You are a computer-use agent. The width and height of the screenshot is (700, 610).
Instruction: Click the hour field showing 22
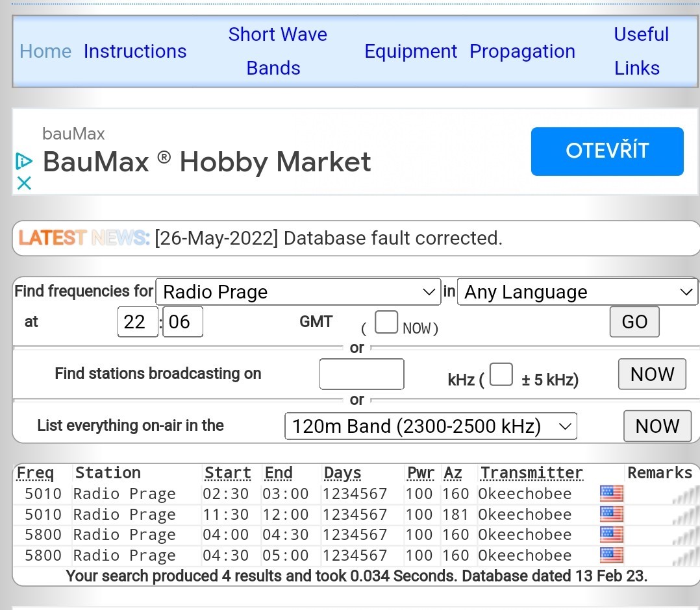(x=138, y=323)
